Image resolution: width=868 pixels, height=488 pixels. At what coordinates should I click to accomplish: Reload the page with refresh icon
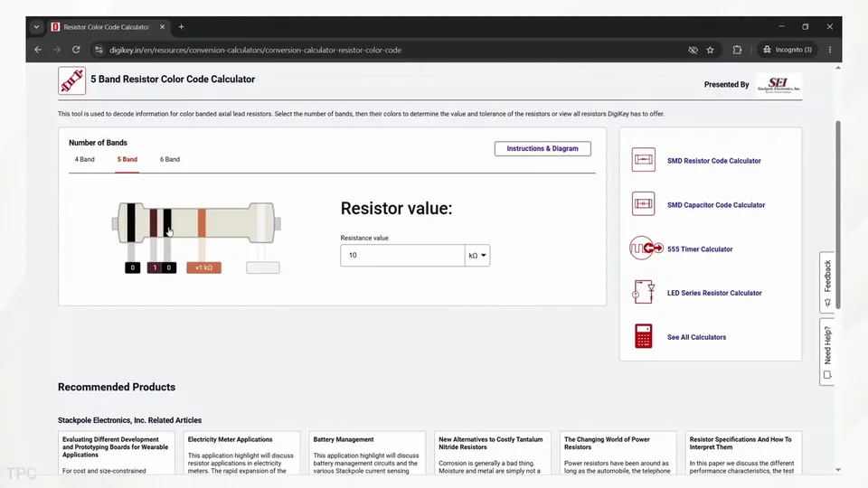[x=76, y=50]
